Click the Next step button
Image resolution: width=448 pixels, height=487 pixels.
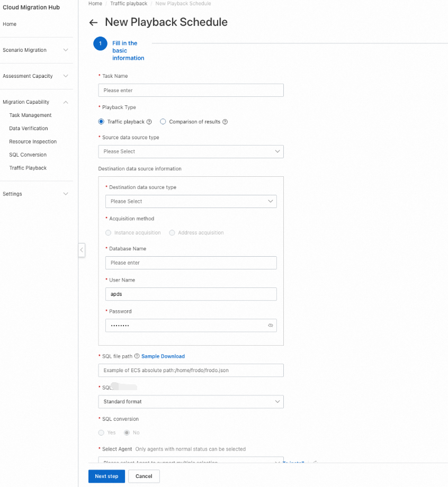click(x=106, y=476)
